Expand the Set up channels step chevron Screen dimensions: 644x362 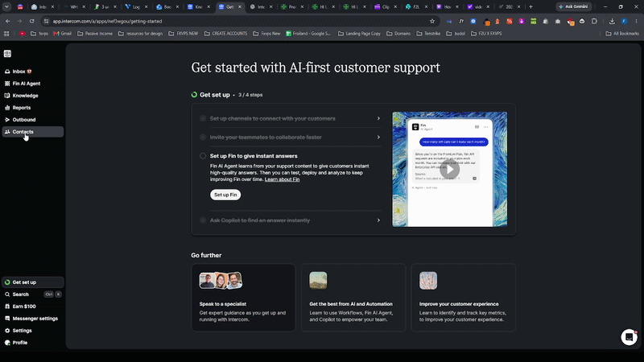378,118
